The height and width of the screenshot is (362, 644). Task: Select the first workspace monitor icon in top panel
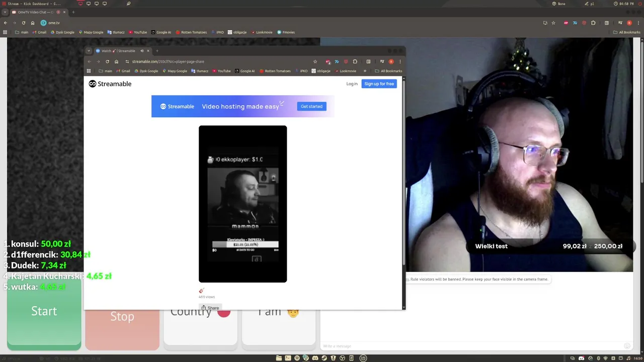(80, 4)
